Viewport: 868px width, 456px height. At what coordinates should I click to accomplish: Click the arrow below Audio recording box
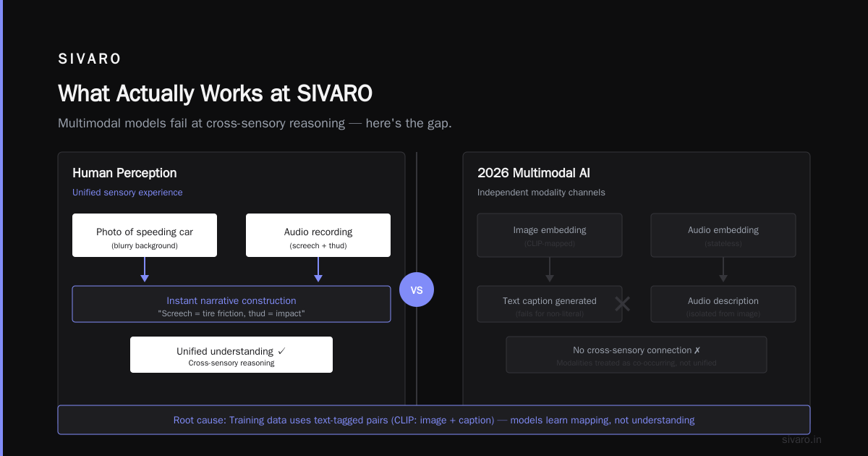tap(318, 269)
